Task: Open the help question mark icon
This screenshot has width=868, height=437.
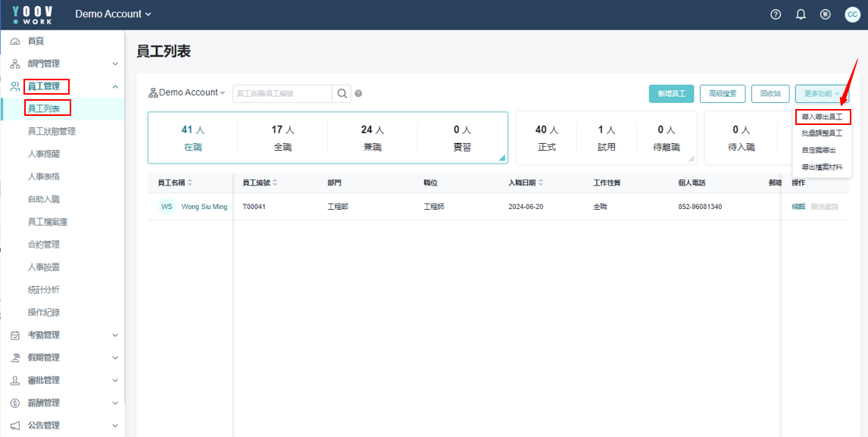Action: tap(776, 14)
